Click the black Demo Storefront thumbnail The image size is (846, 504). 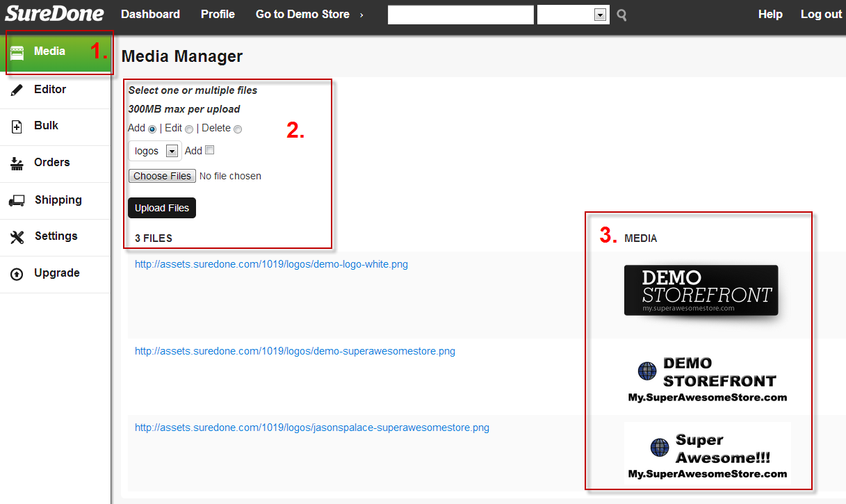(701, 291)
